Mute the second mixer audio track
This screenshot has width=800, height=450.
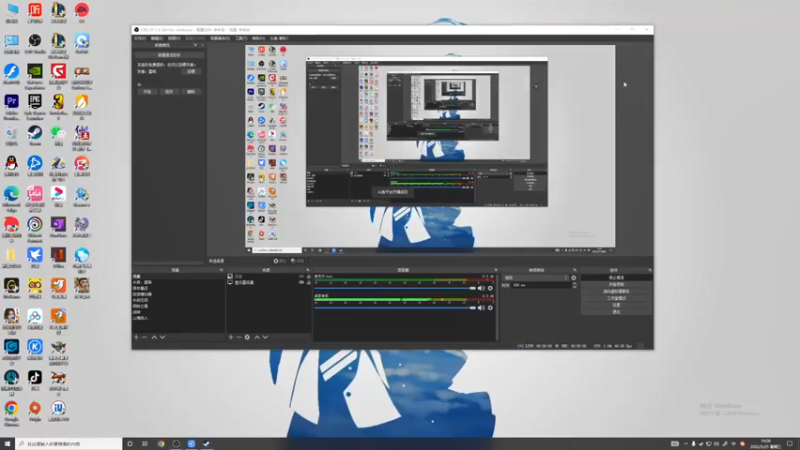(x=481, y=308)
